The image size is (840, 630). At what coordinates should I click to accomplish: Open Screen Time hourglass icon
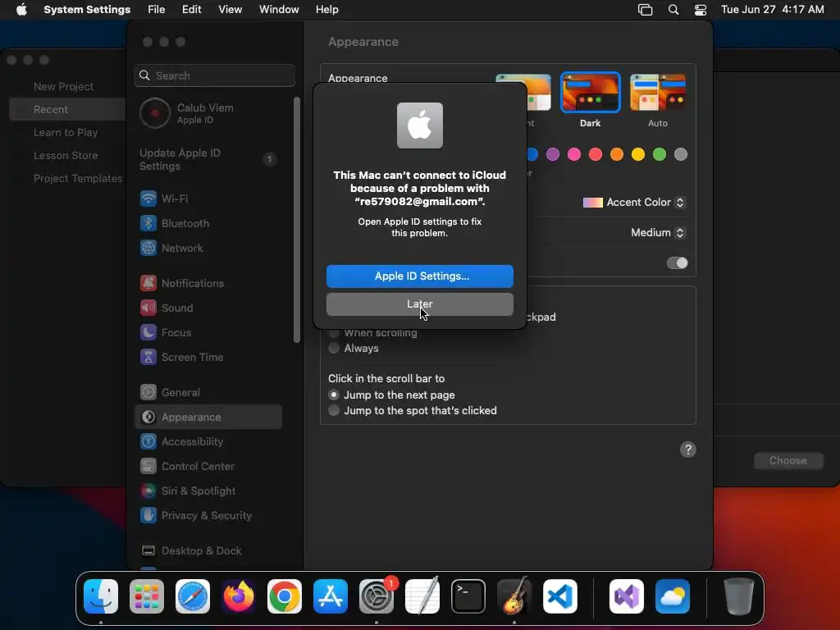tap(148, 357)
